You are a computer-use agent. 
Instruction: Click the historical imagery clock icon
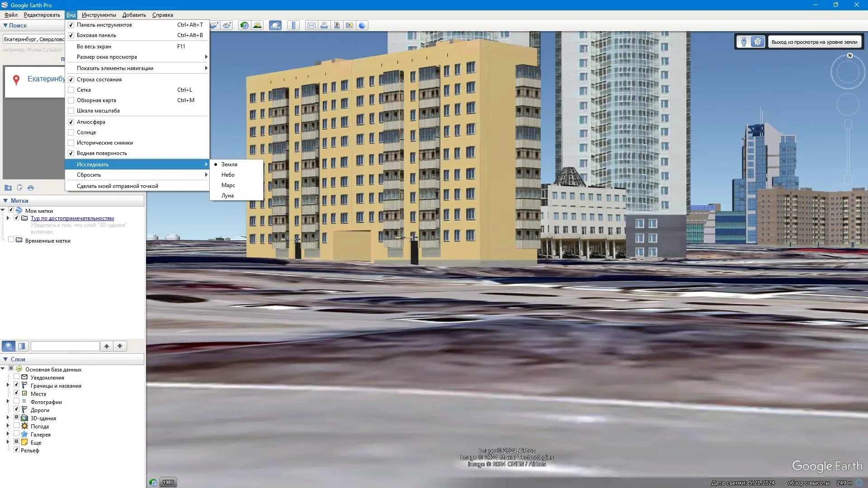coord(244,25)
